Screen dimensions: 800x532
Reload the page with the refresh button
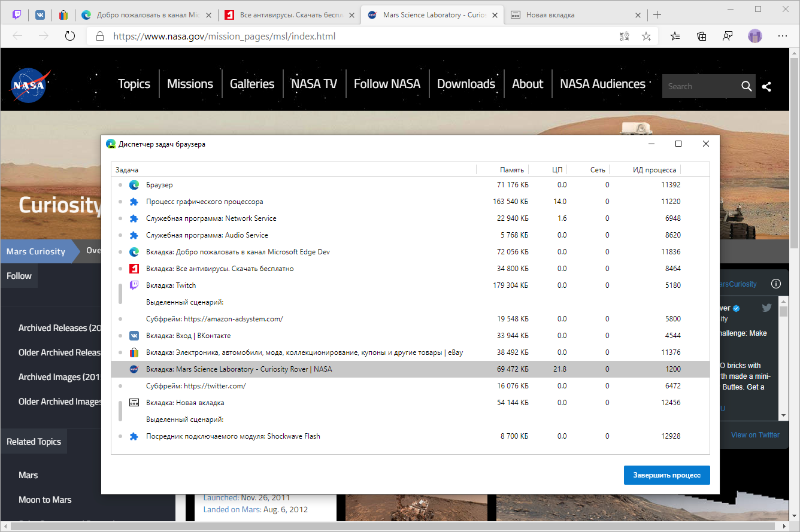click(x=70, y=36)
